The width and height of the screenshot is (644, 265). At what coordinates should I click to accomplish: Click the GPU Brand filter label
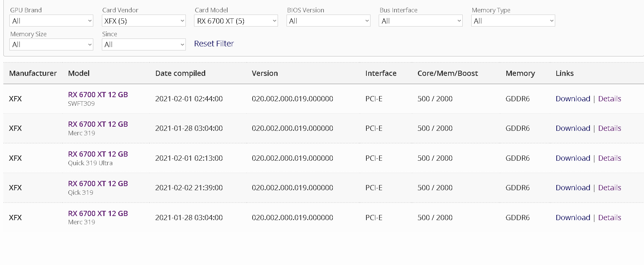click(26, 10)
